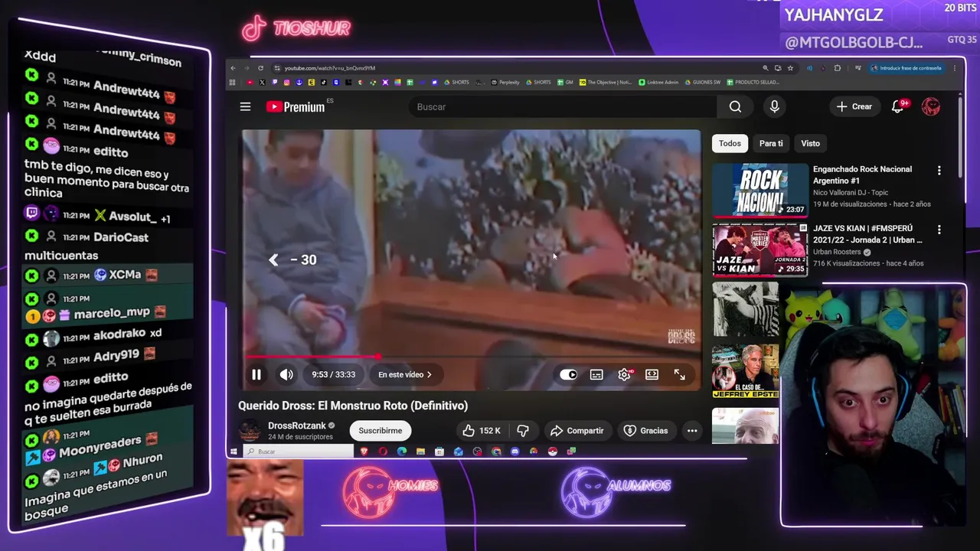Open Microsoft Edge from taskbar
Viewport: 980px width, 551px height.
pyautogui.click(x=402, y=452)
